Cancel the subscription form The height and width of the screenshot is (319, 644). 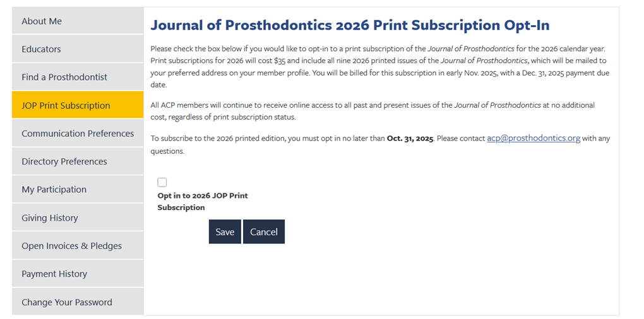coord(263,231)
